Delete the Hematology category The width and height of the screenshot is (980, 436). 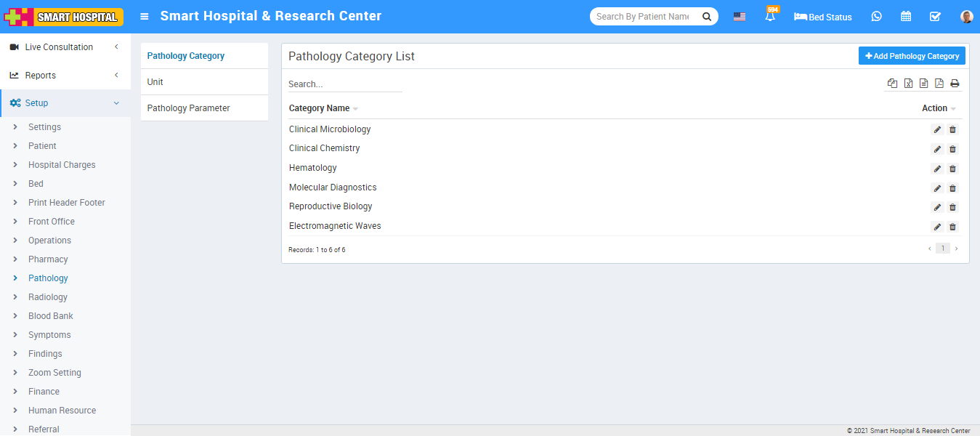(952, 169)
